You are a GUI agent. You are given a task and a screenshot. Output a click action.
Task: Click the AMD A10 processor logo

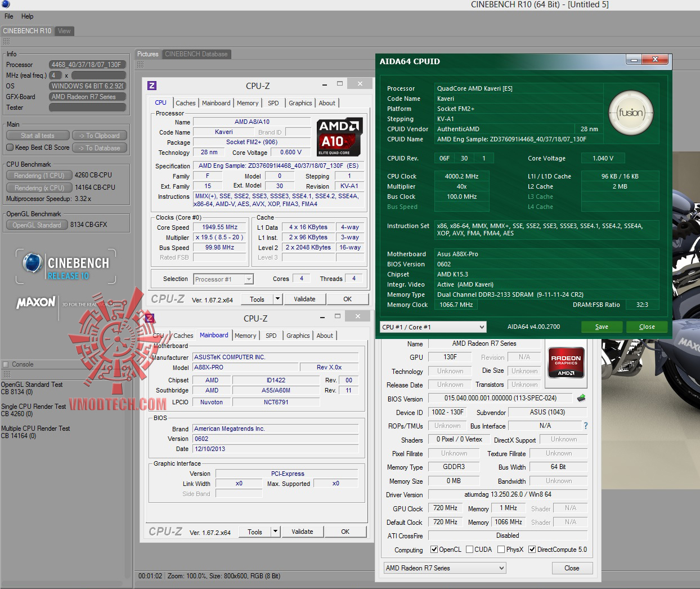coord(339,137)
